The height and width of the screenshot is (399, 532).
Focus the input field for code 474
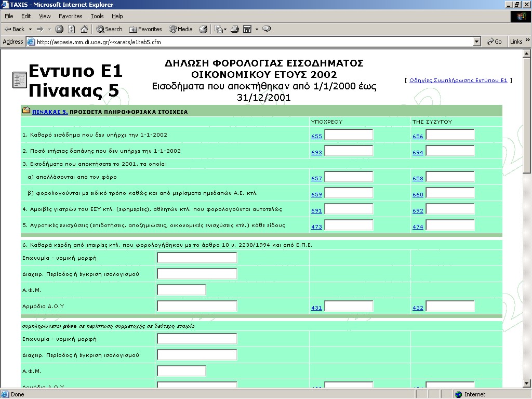click(450, 225)
